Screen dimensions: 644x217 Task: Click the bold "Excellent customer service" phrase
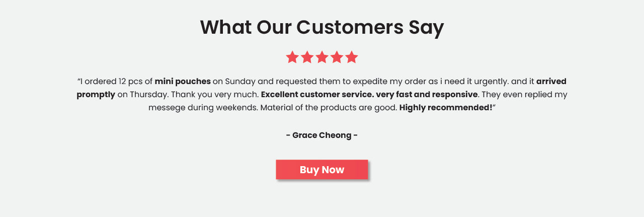pyautogui.click(x=317, y=95)
